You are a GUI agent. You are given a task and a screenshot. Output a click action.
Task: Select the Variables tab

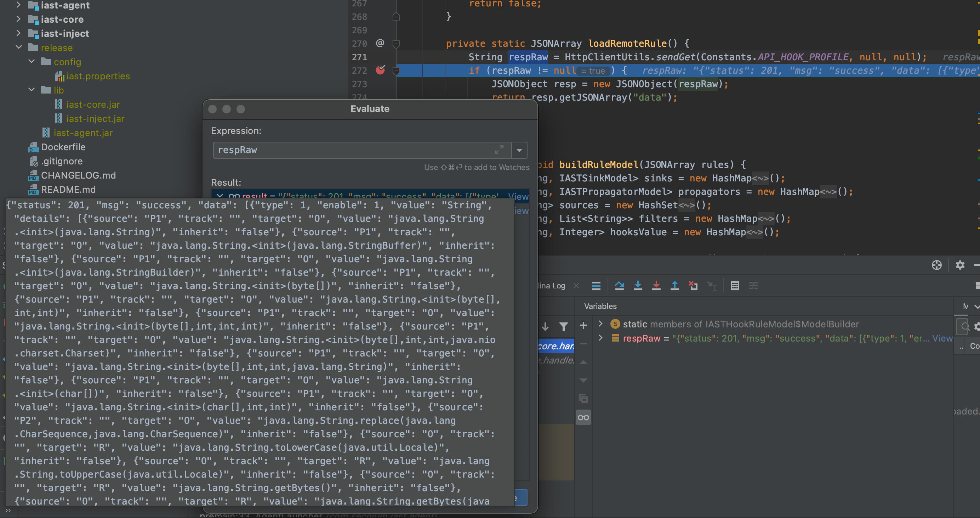coord(600,306)
